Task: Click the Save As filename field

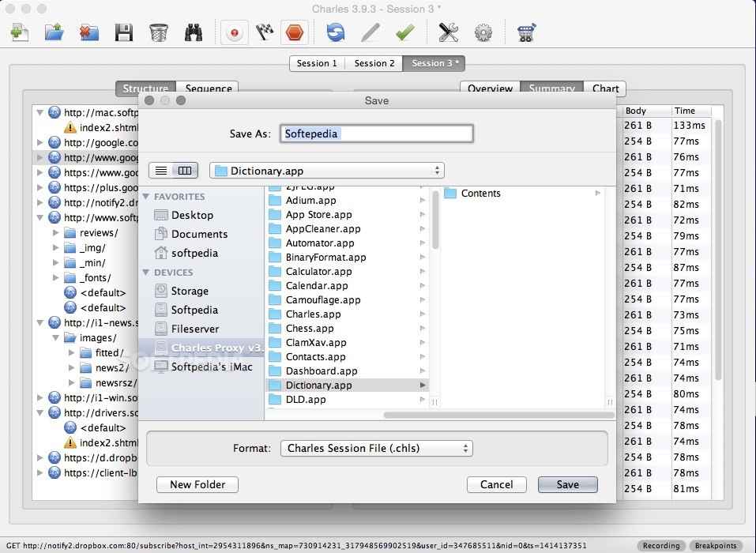Action: 377,134
